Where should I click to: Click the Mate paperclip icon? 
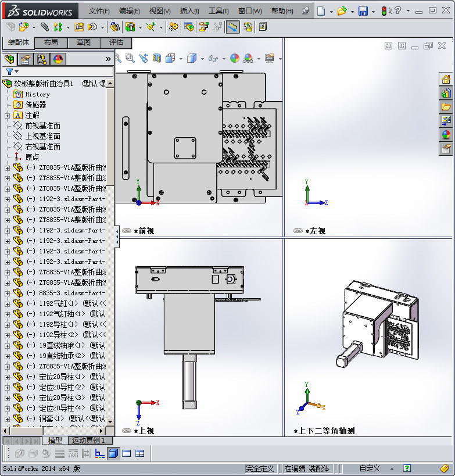point(45,27)
